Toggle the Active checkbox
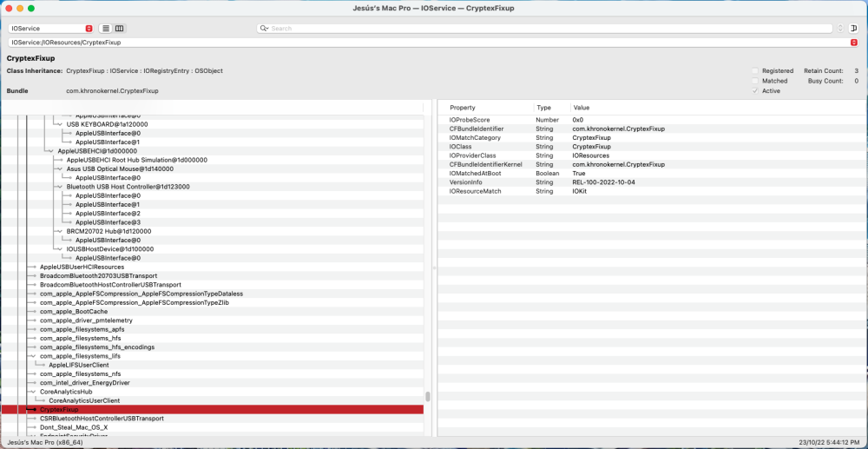The width and height of the screenshot is (868, 449). click(x=755, y=91)
